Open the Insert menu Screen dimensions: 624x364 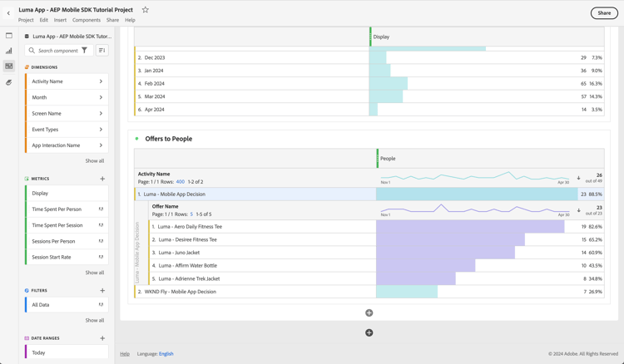(60, 20)
